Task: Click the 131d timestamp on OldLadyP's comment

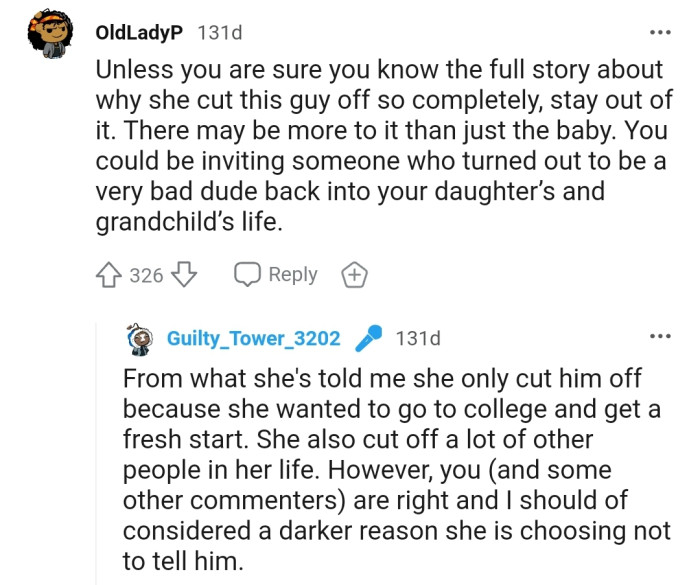Action: click(220, 33)
